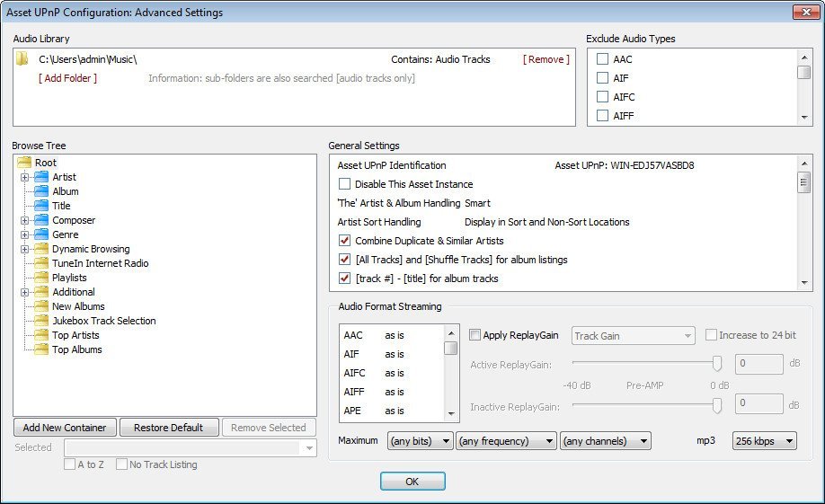The height and width of the screenshot is (504, 825).
Task: Expand the Artist node in Browse Tree
Action: coord(24,177)
